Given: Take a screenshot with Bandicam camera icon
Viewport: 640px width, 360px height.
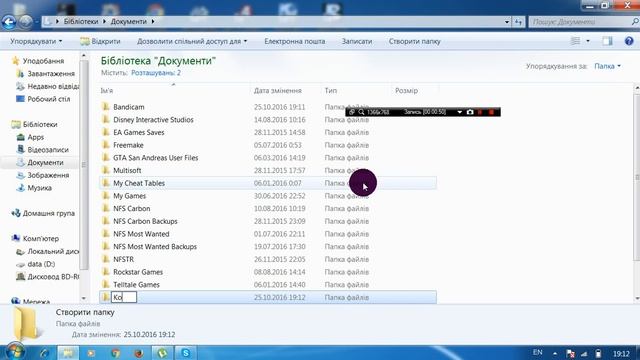Looking at the screenshot, I should (470, 112).
